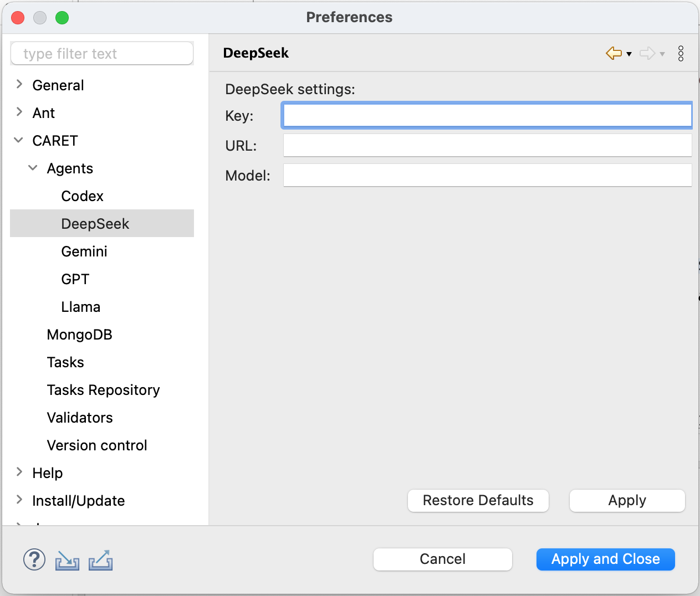Open the import preferences icon

67,559
